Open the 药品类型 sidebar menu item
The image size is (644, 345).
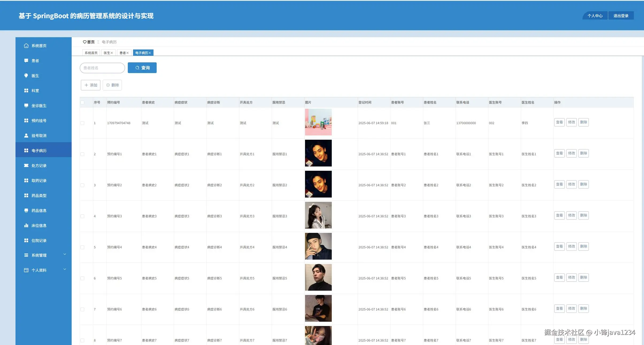coord(39,196)
